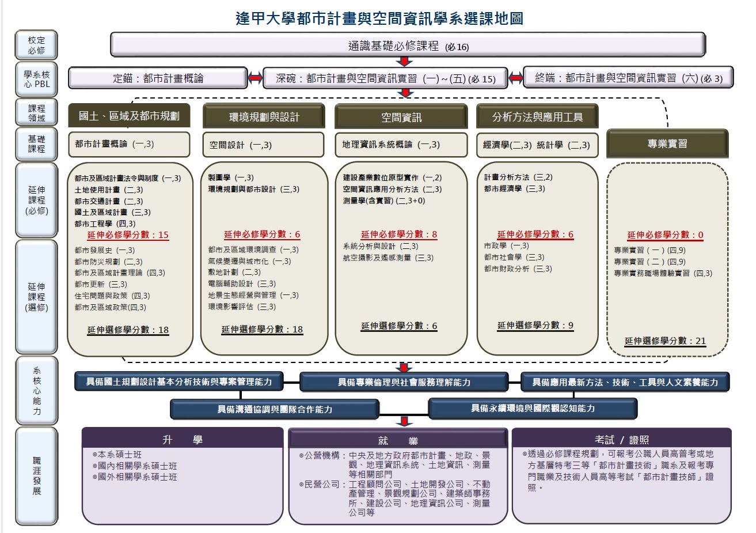
Task: Select the 延伸課程(選修) side label
Action: 36,297
